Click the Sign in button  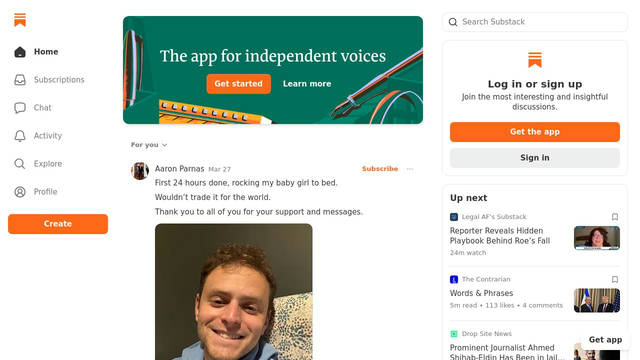pos(535,158)
